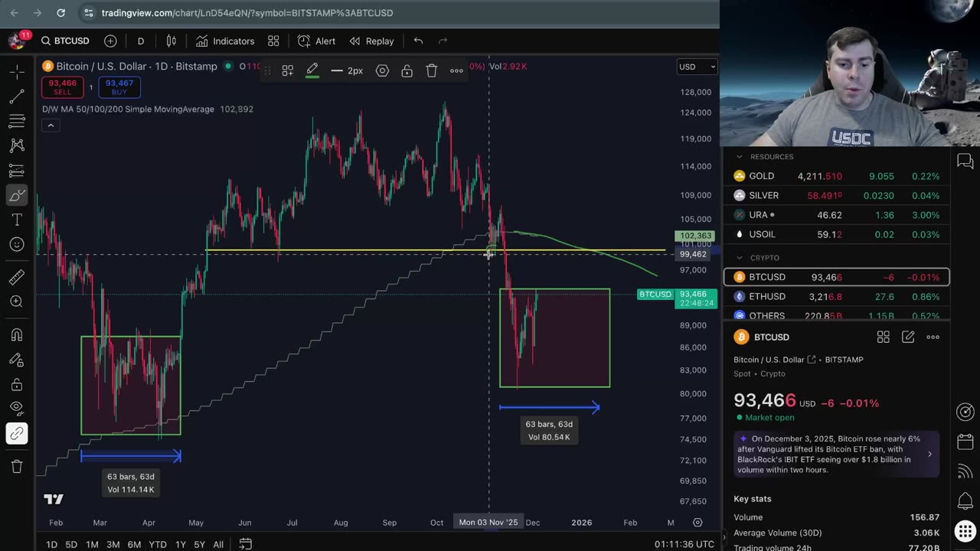Screen dimensions: 980x551
Task: Select the ruler measure tool
Action: click(16, 277)
